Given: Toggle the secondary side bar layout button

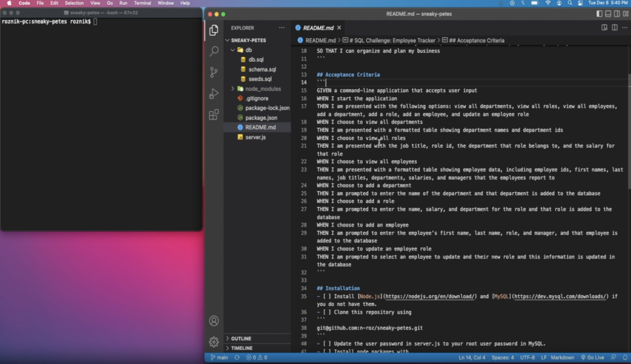Looking at the screenshot, I should (x=617, y=14).
